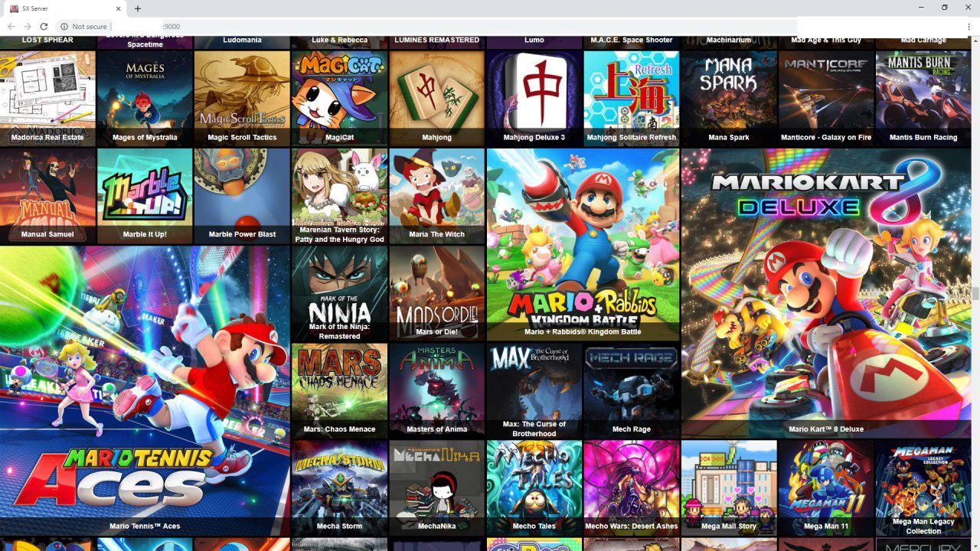Image resolution: width=980 pixels, height=551 pixels.
Task: Click the Luke & Rebecca label
Action: (339, 40)
